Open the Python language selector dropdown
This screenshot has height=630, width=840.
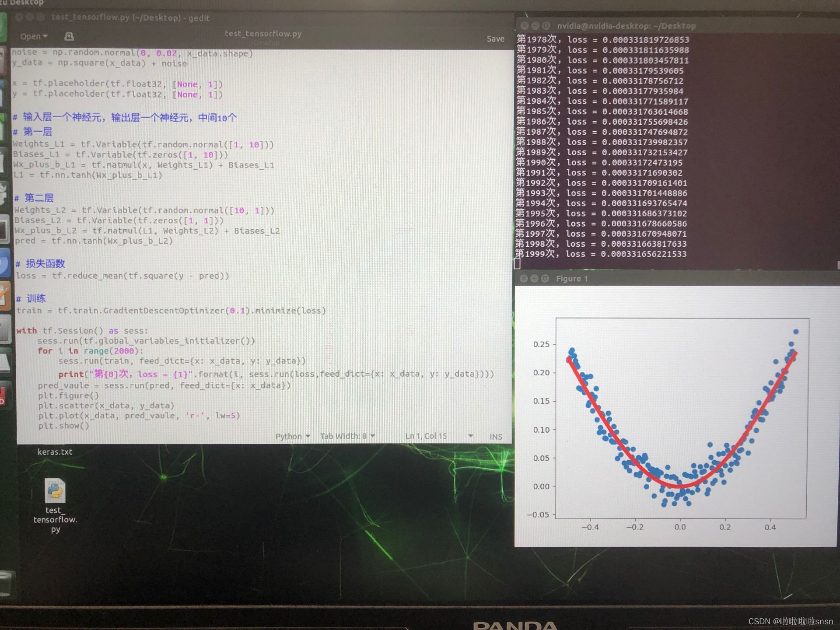coord(292,436)
